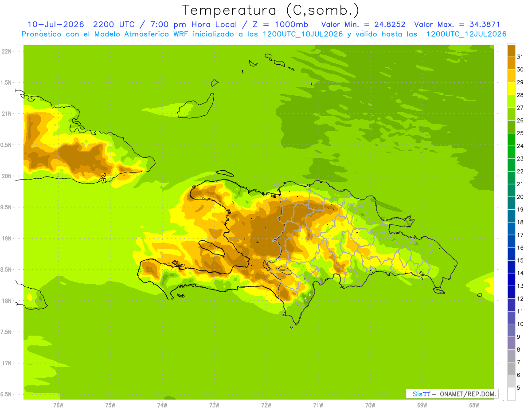The width and height of the screenshot is (532, 411).
Task: Click the 'ONAMET/REP.DOM.' credit label
Action: [468, 394]
